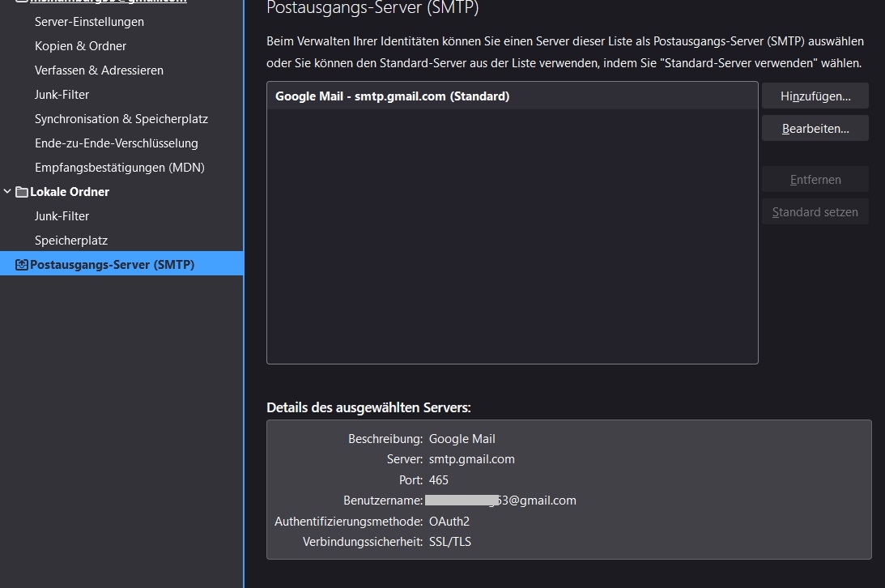Select the Lokale Ordner account label
The width and height of the screenshot is (885, 588).
tap(70, 192)
